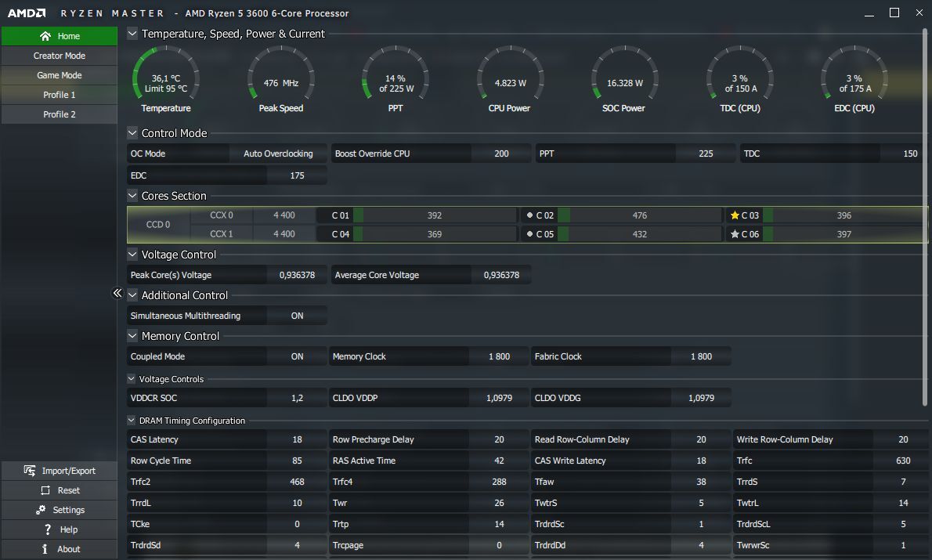Click Trfc value 630
The height and width of the screenshot is (560, 932).
[901, 461]
